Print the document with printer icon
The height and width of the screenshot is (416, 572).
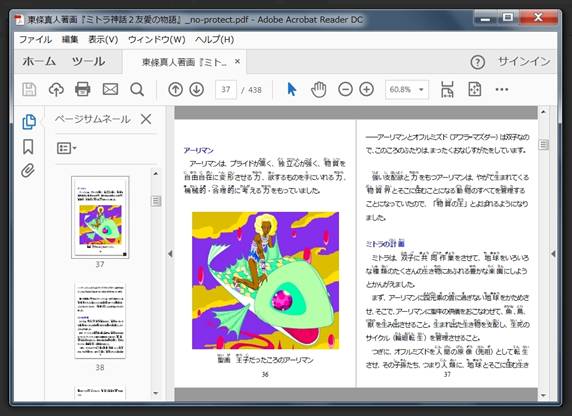(x=82, y=89)
